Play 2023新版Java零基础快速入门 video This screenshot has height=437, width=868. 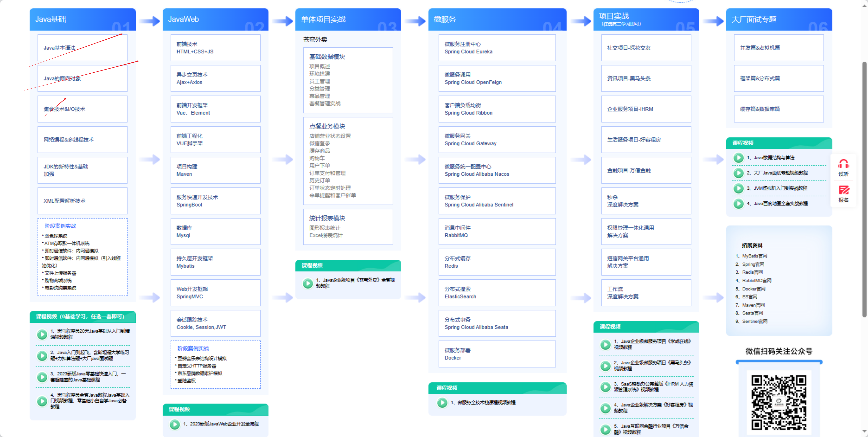42,377
